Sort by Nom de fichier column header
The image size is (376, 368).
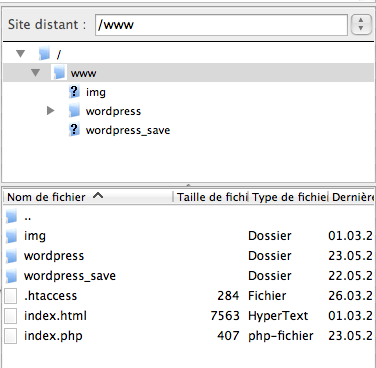(89, 197)
